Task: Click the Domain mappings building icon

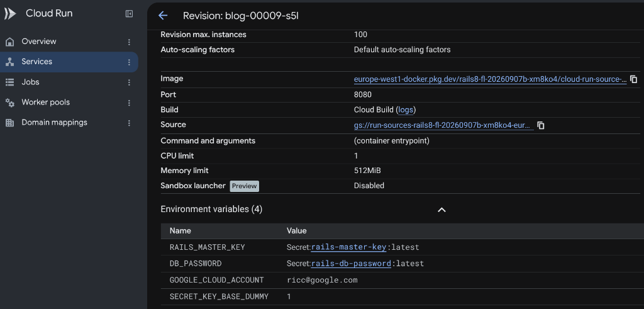Action: point(10,123)
